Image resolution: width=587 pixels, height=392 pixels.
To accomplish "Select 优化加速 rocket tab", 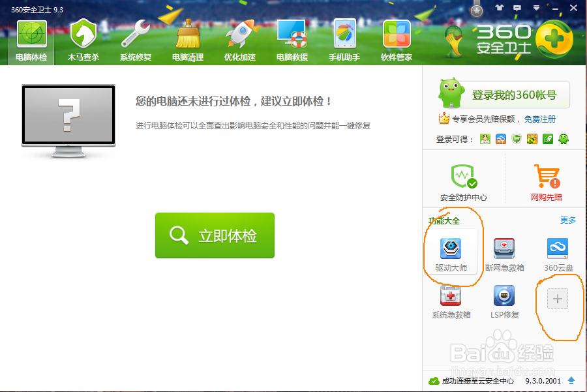I will [x=240, y=42].
